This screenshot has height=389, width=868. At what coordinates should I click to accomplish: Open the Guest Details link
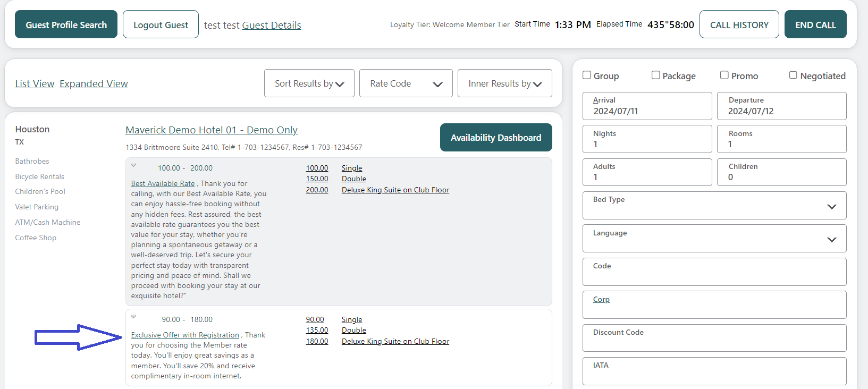coord(272,26)
